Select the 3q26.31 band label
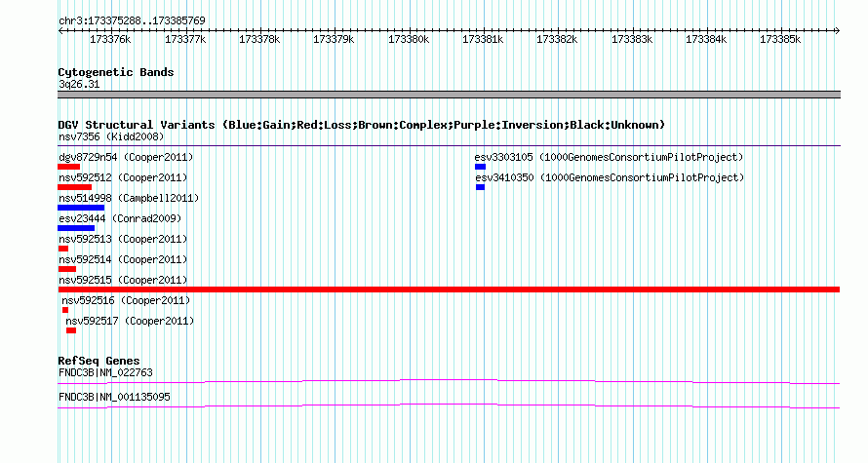868x463 pixels. (79, 85)
